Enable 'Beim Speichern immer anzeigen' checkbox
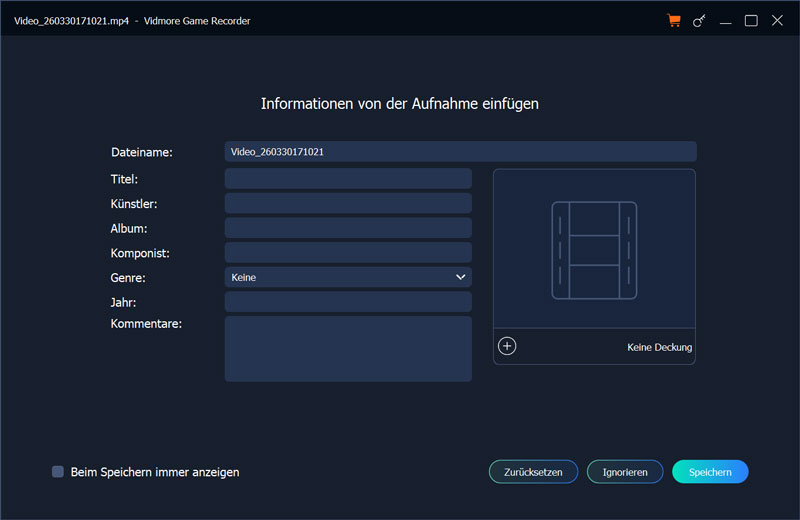The width and height of the screenshot is (800, 520). pos(58,472)
